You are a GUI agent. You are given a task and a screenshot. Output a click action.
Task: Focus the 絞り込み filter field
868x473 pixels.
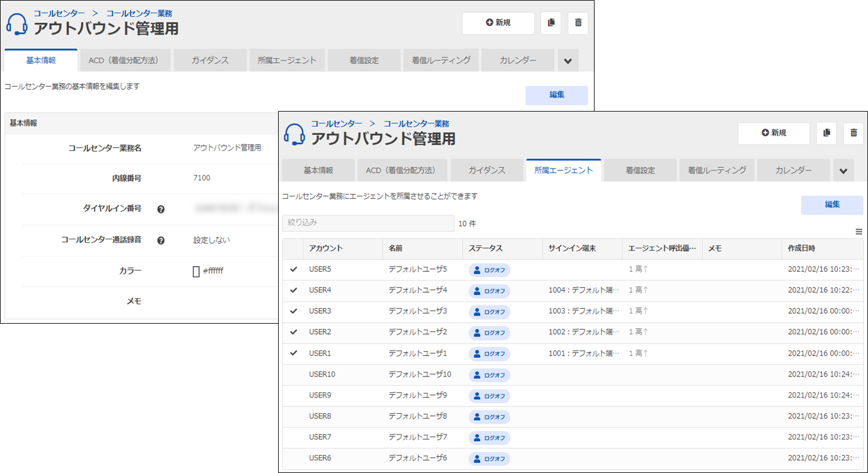pyautogui.click(x=368, y=223)
